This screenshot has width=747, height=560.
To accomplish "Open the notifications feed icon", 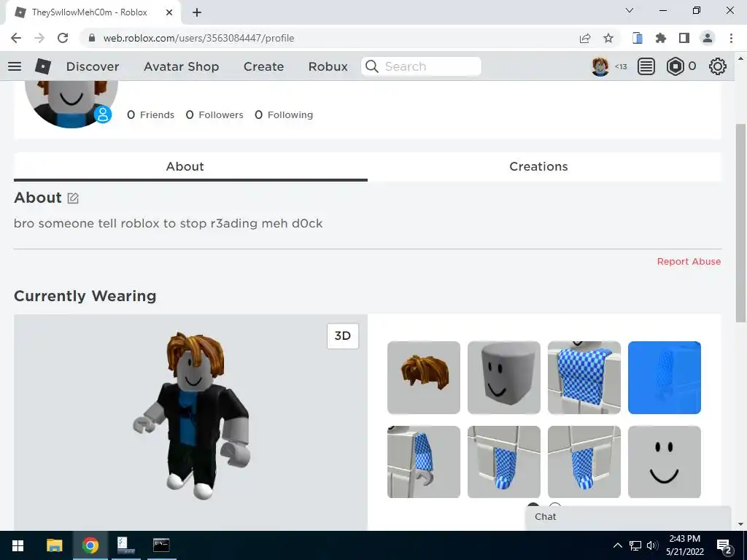I will click(x=646, y=66).
